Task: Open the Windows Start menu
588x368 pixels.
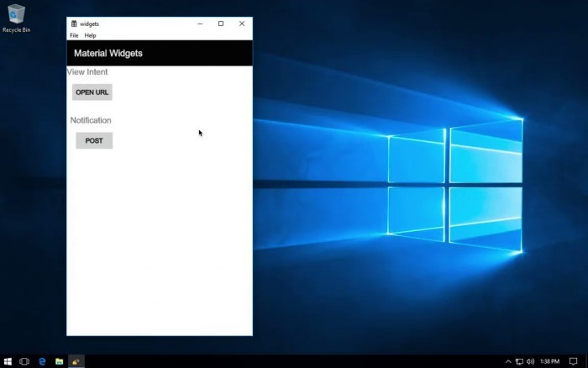Action: [x=8, y=361]
